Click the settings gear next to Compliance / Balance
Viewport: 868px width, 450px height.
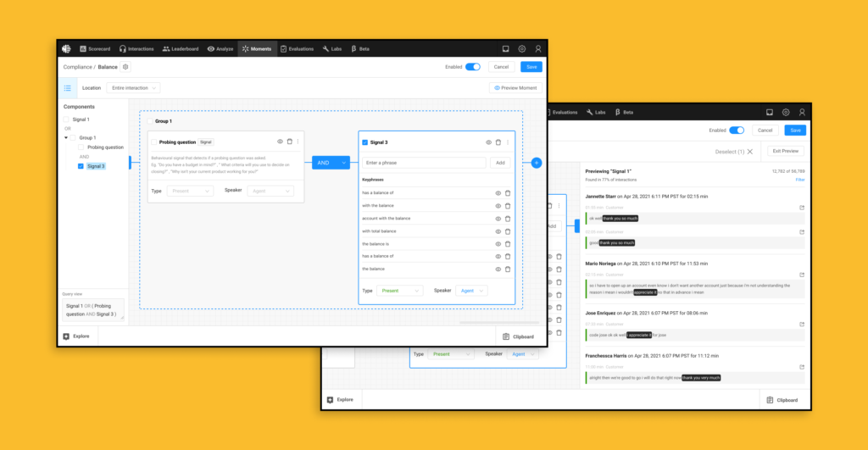pyautogui.click(x=126, y=67)
